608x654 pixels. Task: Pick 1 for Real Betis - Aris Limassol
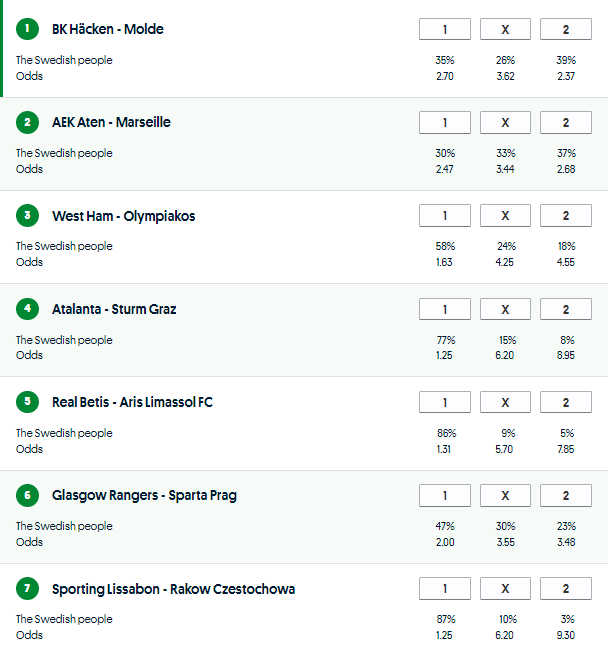pyautogui.click(x=445, y=402)
